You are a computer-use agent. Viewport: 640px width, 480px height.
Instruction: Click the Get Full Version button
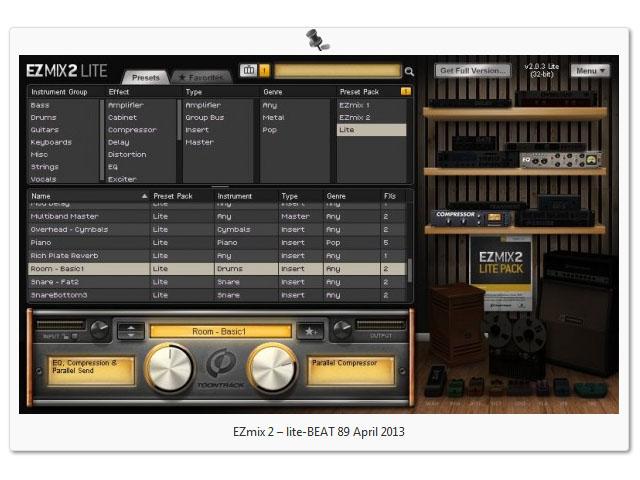pyautogui.click(x=472, y=71)
